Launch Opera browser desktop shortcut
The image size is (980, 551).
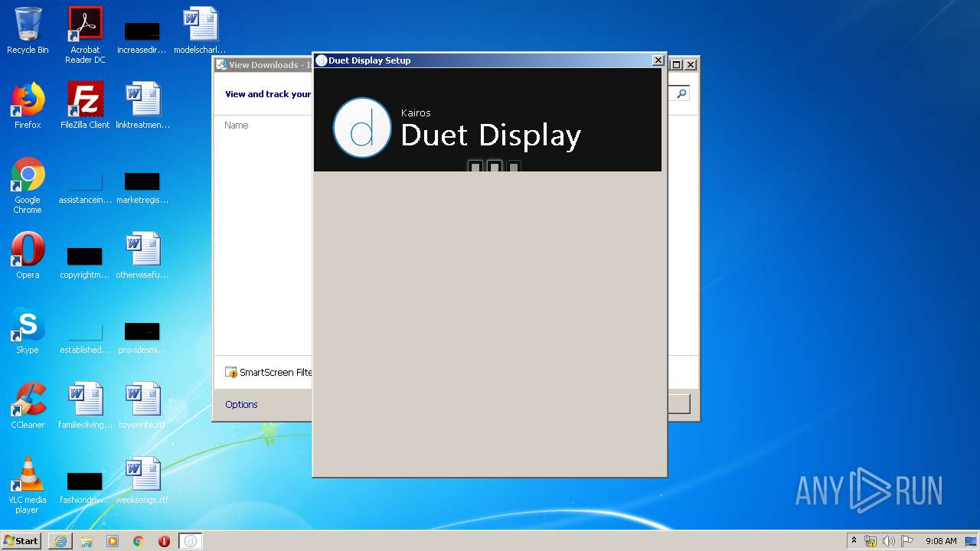click(28, 256)
